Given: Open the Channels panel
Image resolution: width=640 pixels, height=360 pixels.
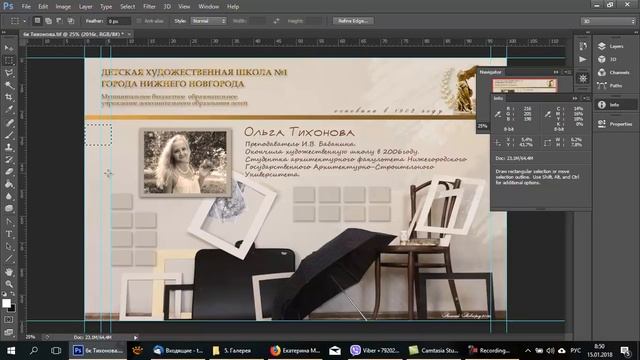Looking at the screenshot, I should [613, 72].
